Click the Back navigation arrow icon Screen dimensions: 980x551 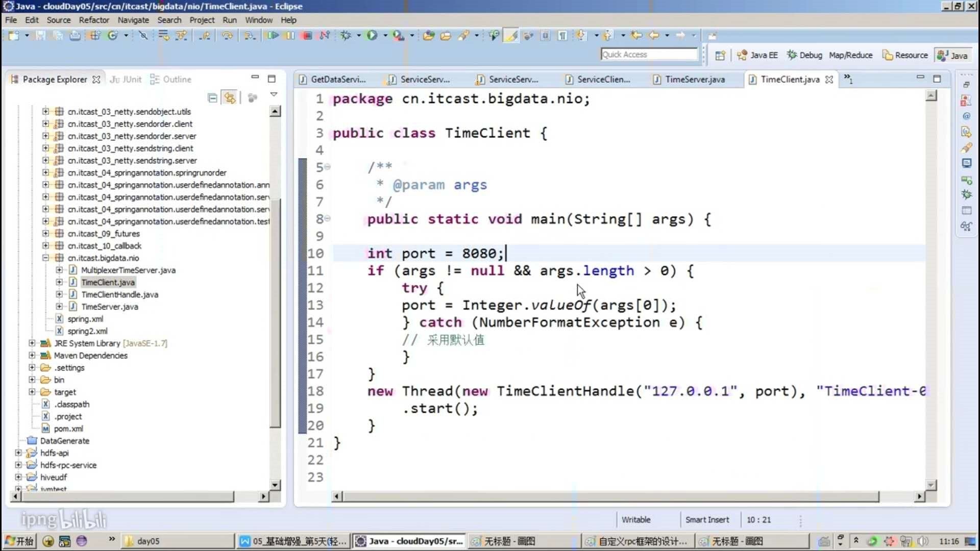(x=654, y=35)
